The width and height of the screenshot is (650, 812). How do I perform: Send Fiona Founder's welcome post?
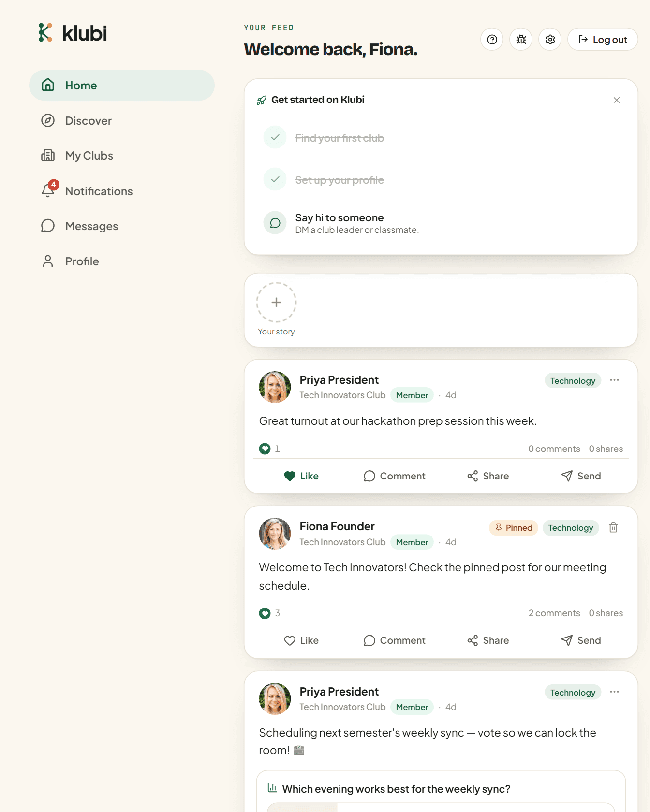pos(581,640)
